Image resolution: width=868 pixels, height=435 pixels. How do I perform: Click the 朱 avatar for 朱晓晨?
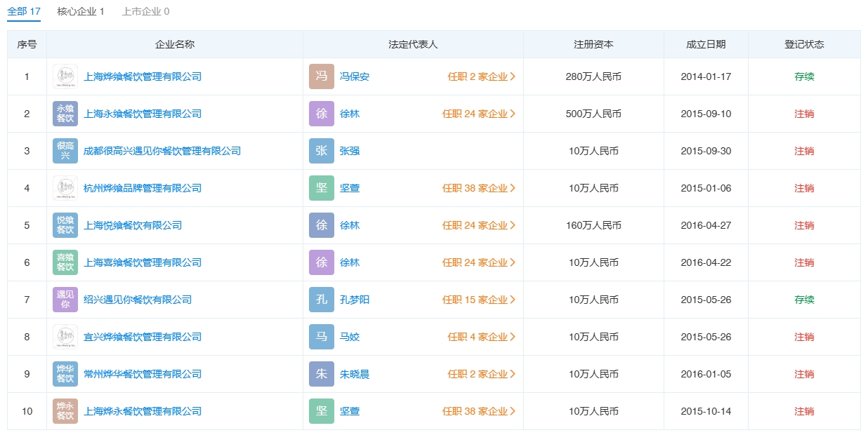pos(322,374)
